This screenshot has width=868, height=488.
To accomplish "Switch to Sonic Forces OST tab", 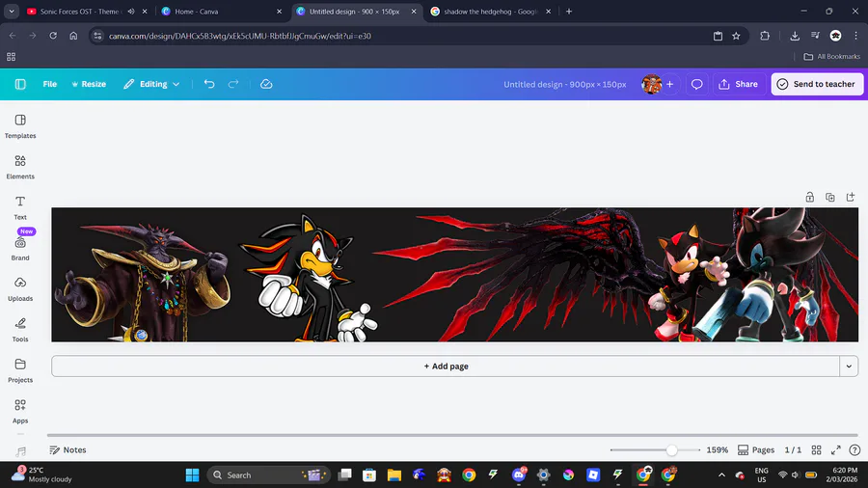I will point(79,11).
